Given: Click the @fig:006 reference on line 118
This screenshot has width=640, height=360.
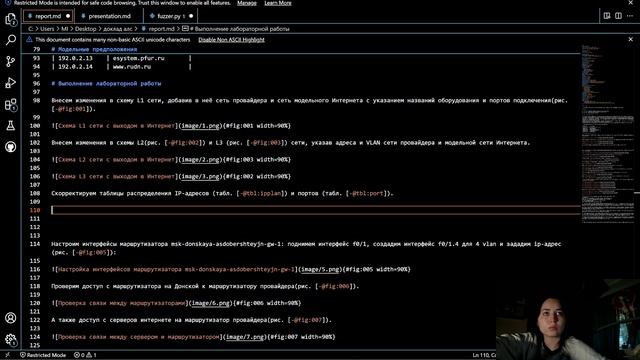Looking at the screenshot, I should pyautogui.click(x=334, y=286).
